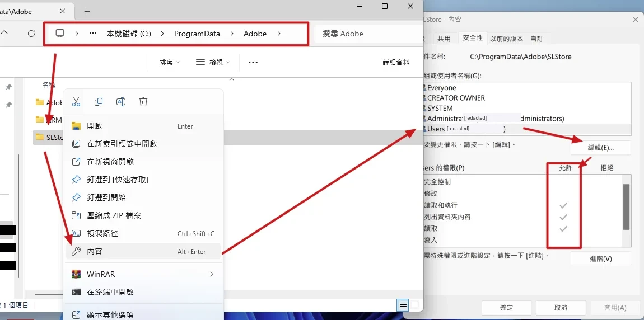Click the 確定 button
Viewport: 644px width, 320px height.
[x=506, y=308]
